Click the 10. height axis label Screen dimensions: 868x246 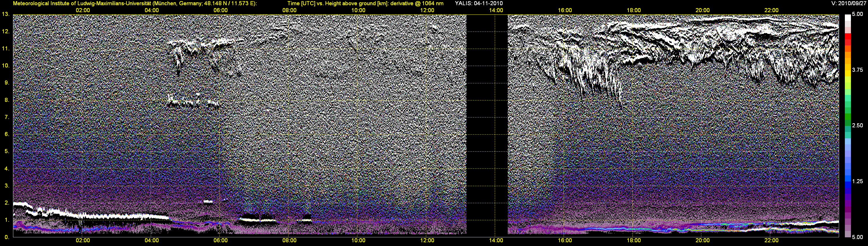pyautogui.click(x=5, y=65)
